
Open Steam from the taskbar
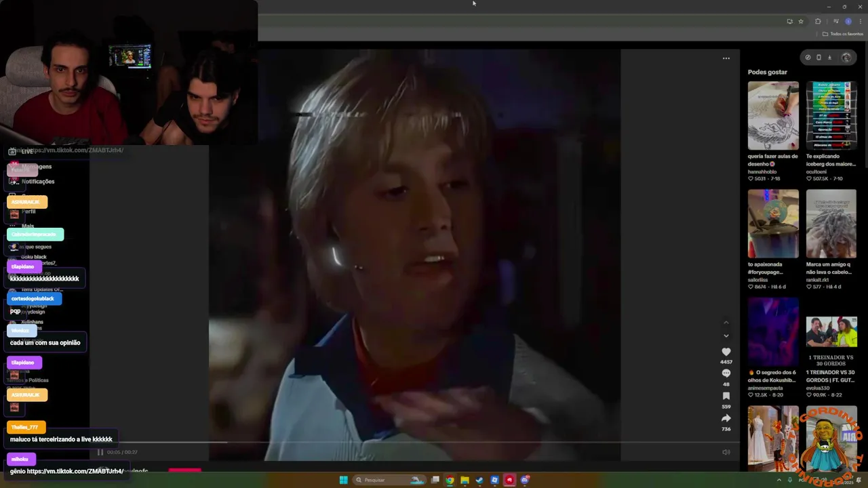click(479, 480)
